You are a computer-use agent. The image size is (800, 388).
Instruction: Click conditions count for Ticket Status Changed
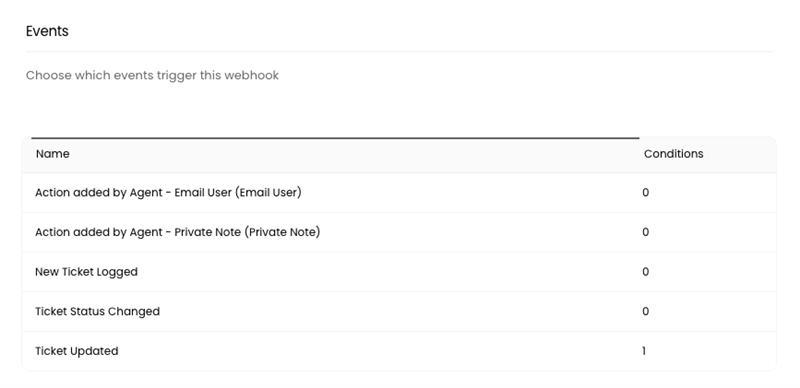click(645, 311)
